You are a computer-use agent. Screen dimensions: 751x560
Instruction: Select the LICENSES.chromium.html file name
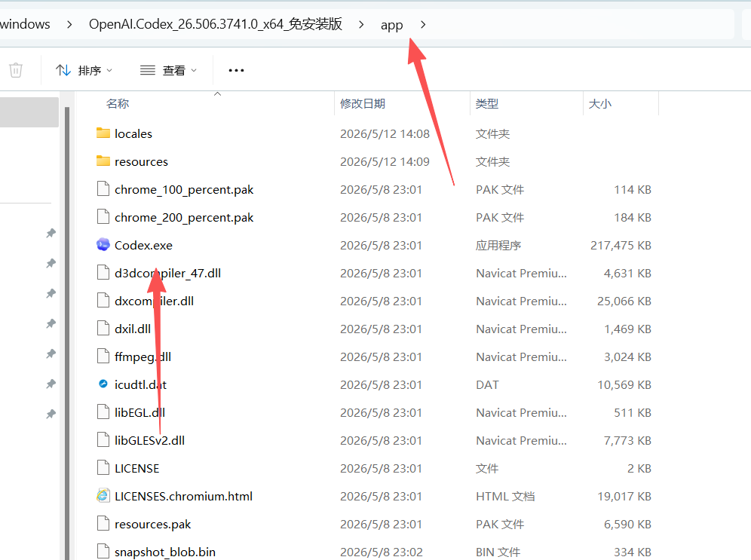click(183, 496)
